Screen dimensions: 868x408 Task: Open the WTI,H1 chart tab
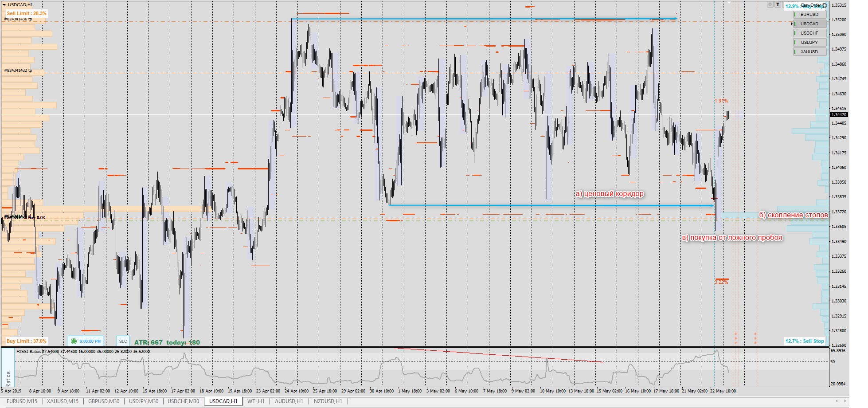(x=256, y=401)
